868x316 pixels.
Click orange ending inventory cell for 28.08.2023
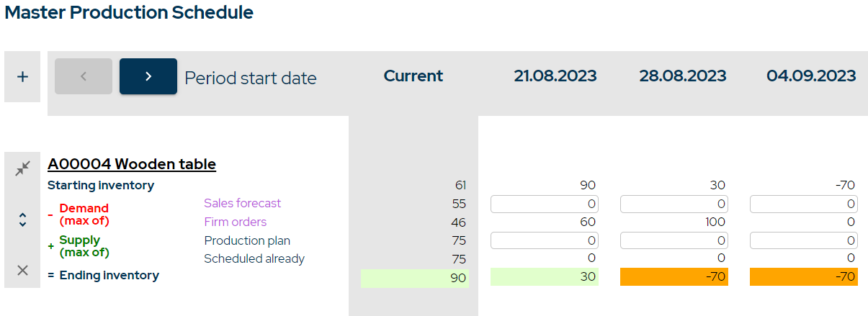[x=674, y=277]
